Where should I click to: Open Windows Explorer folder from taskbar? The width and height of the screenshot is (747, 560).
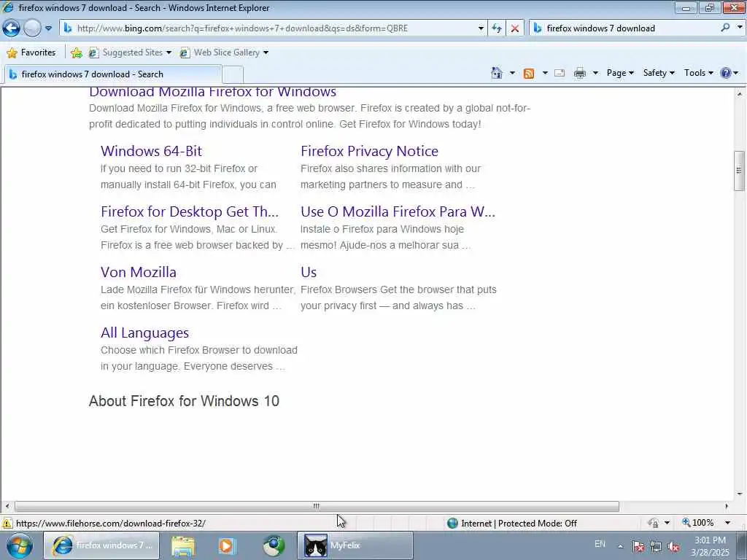[x=183, y=545]
